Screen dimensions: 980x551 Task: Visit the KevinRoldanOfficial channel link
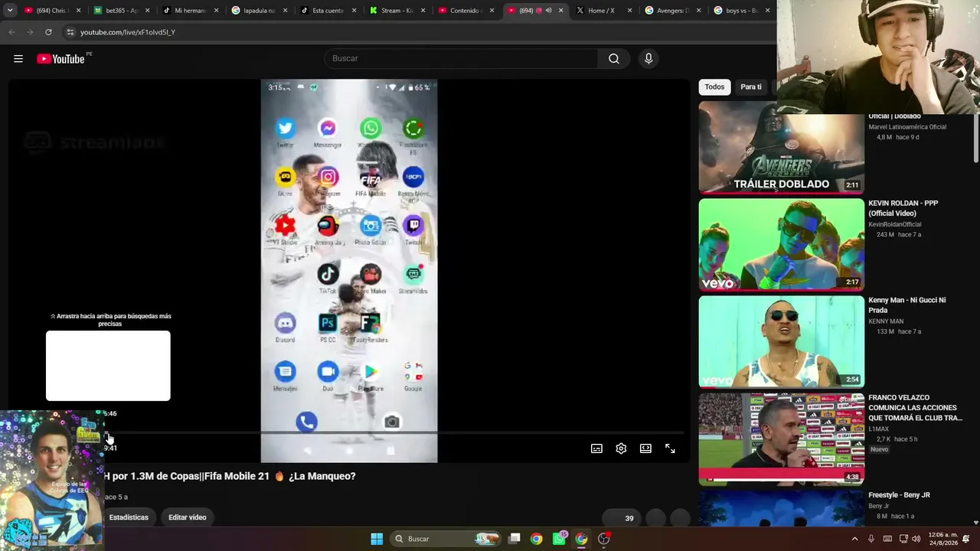pyautogui.click(x=894, y=224)
